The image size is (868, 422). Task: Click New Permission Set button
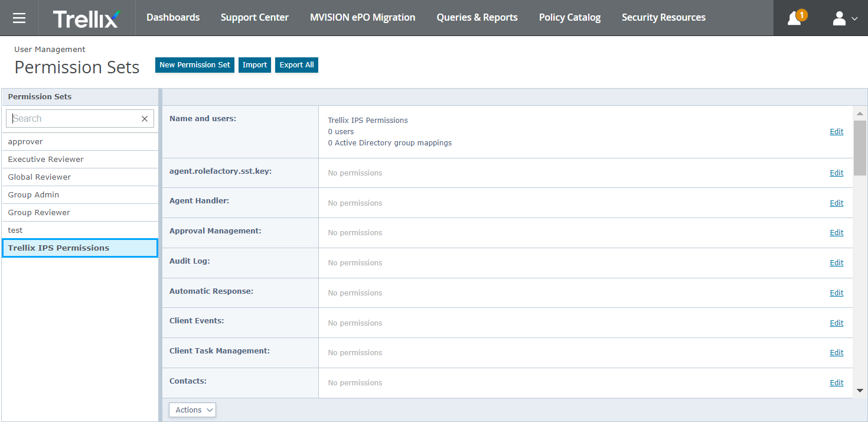pyautogui.click(x=195, y=65)
